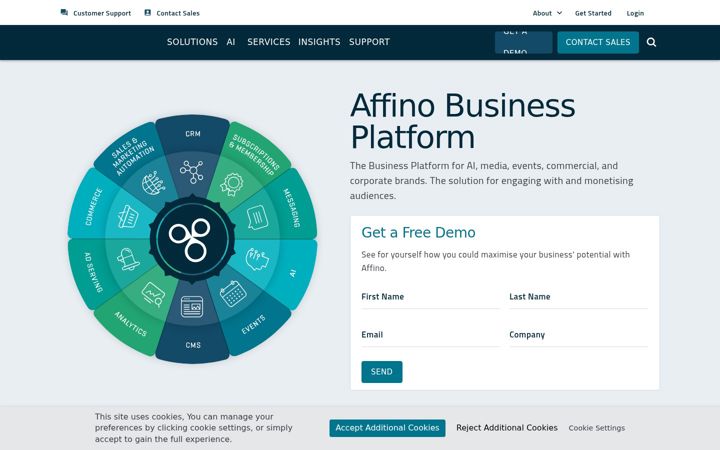Click the search magnifier icon
Viewport: 720px width, 450px height.
tap(651, 42)
